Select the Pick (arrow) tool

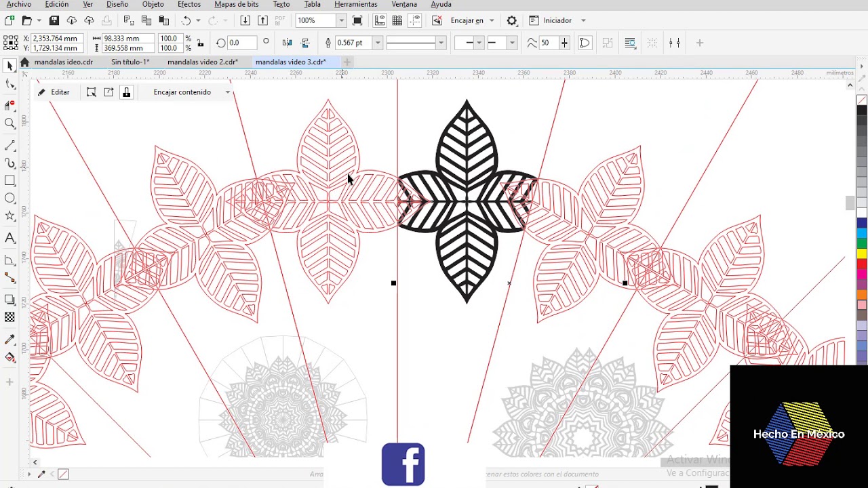tap(9, 66)
